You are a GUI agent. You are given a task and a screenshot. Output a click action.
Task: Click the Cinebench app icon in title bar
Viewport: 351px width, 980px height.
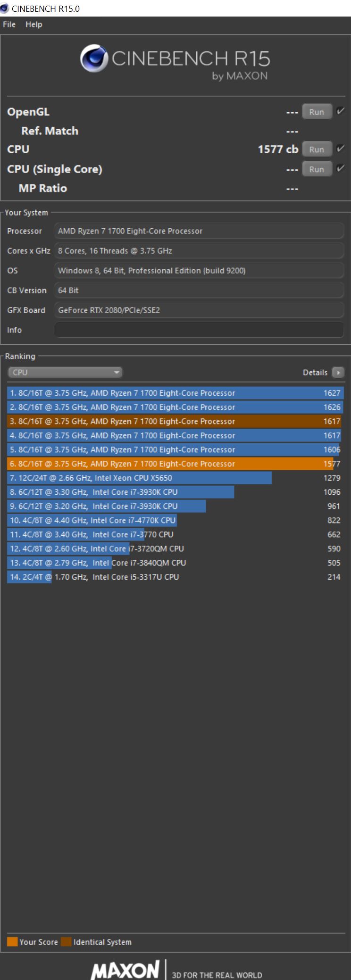pos(5,8)
